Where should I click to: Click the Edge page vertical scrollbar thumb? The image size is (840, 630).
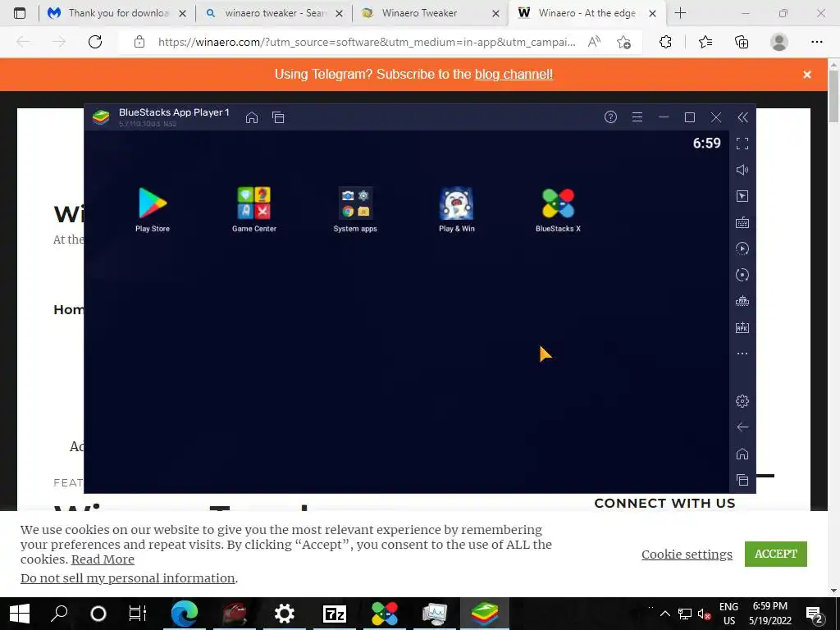(834, 97)
